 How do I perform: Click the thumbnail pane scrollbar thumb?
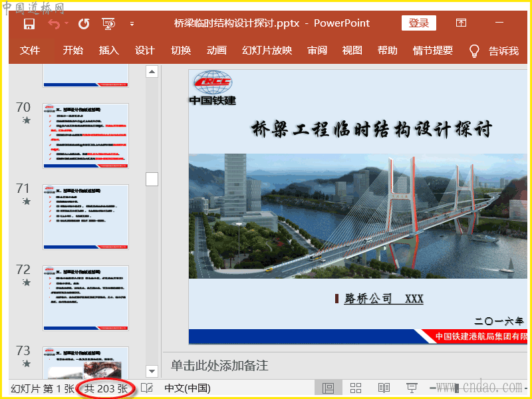(x=152, y=179)
